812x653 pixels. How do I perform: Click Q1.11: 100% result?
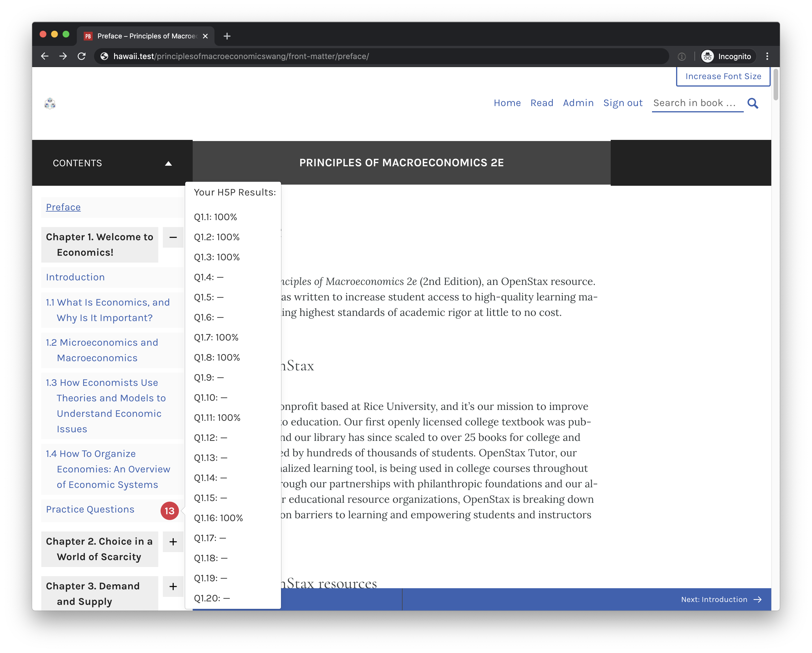click(217, 418)
